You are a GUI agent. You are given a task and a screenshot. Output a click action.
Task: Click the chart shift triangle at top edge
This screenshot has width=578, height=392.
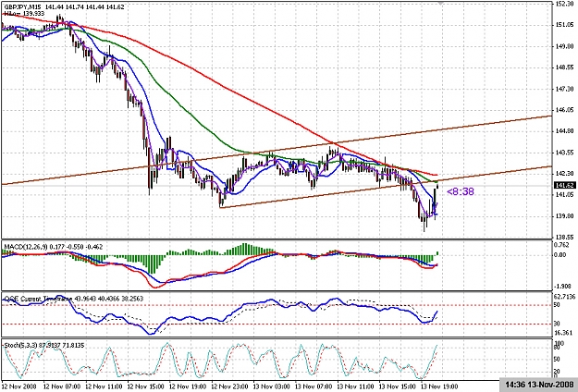coord(440,3)
